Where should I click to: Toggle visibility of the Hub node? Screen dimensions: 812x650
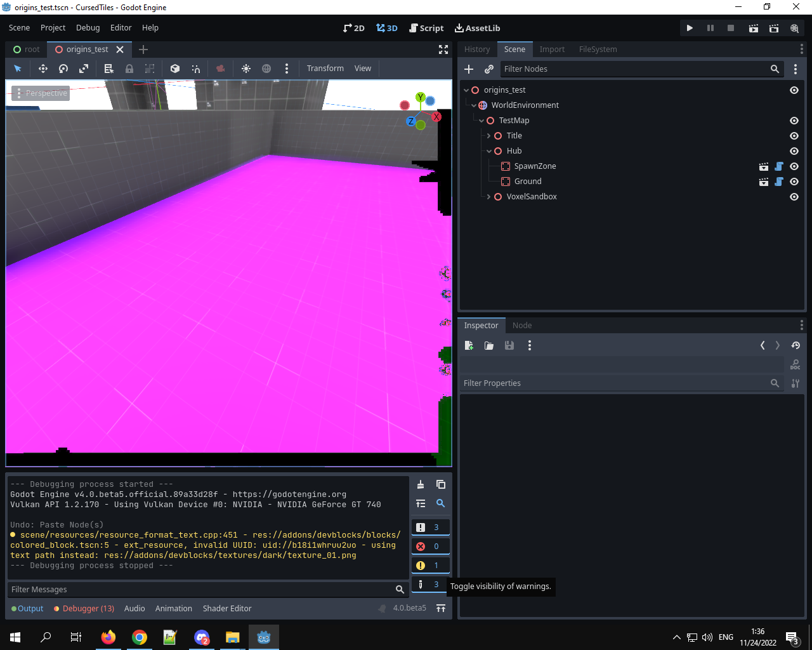(794, 151)
